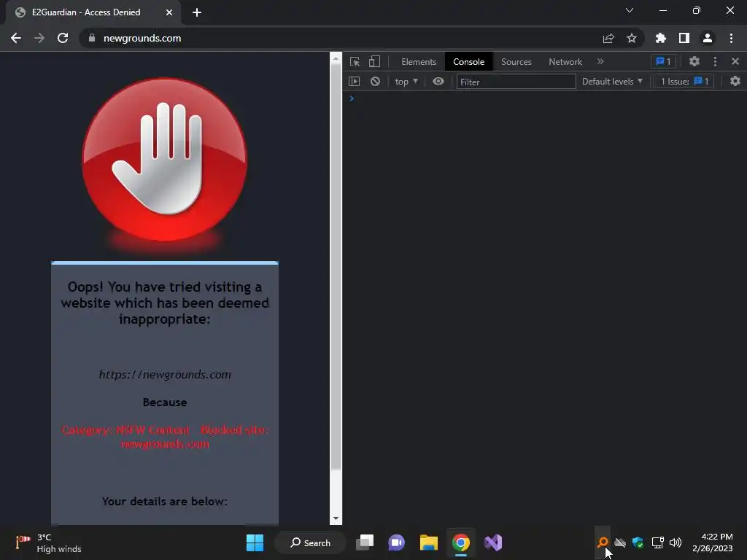Screen dimensions: 747x560
Task: Open the Chat app on taskbar
Action: click(396, 542)
